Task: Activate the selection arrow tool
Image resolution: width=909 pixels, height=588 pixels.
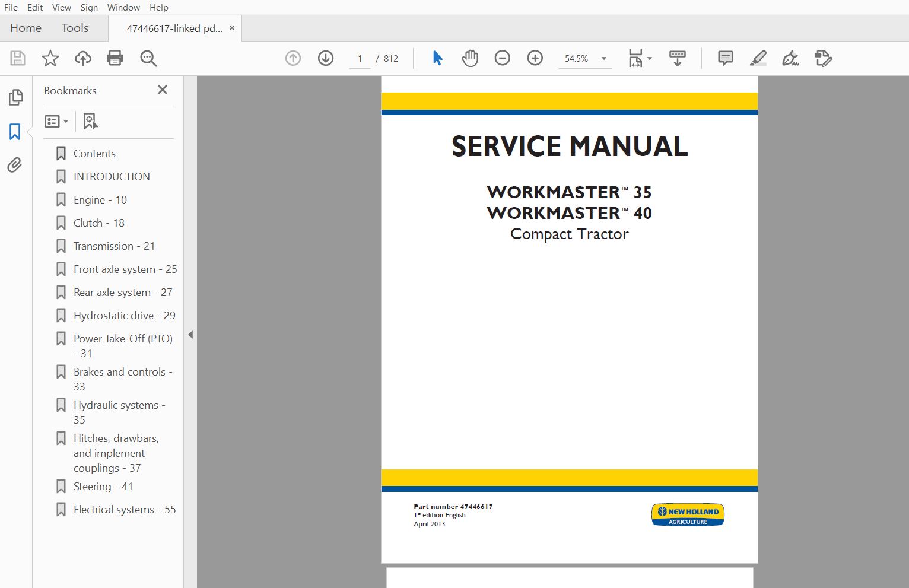Action: coord(437,58)
